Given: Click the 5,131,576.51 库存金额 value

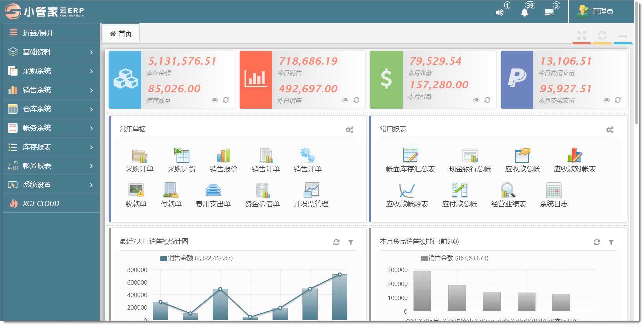Looking at the screenshot, I should (182, 61).
